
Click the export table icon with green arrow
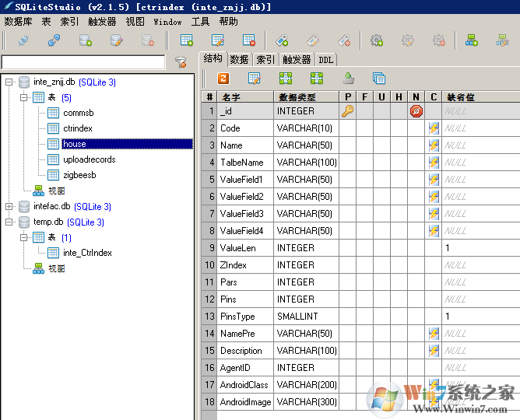click(348, 78)
